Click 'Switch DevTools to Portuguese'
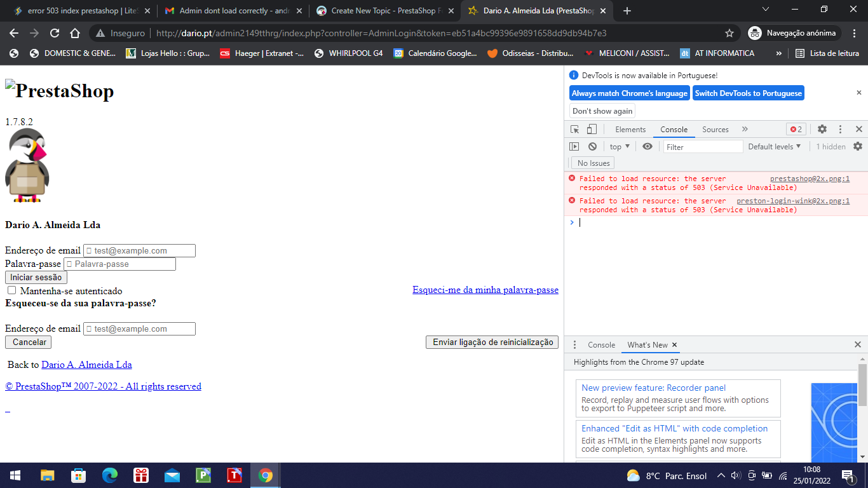This screenshot has width=868, height=488. tap(749, 93)
